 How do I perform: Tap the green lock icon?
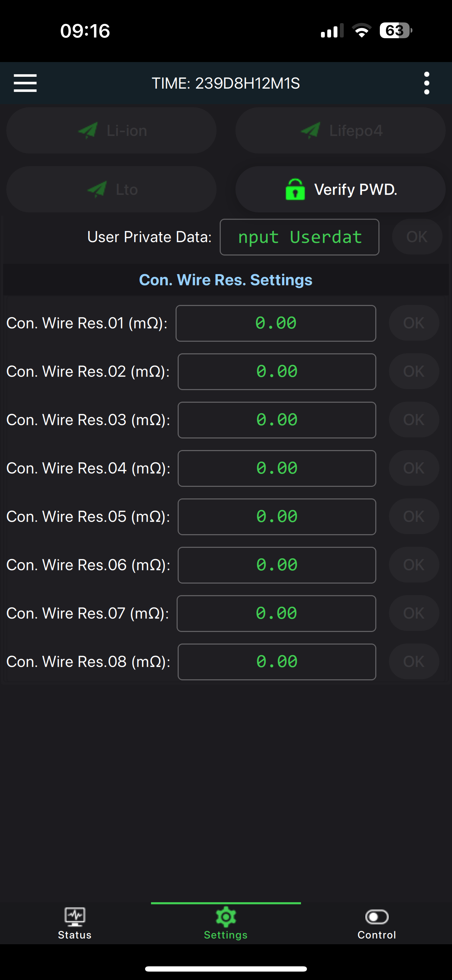point(295,190)
